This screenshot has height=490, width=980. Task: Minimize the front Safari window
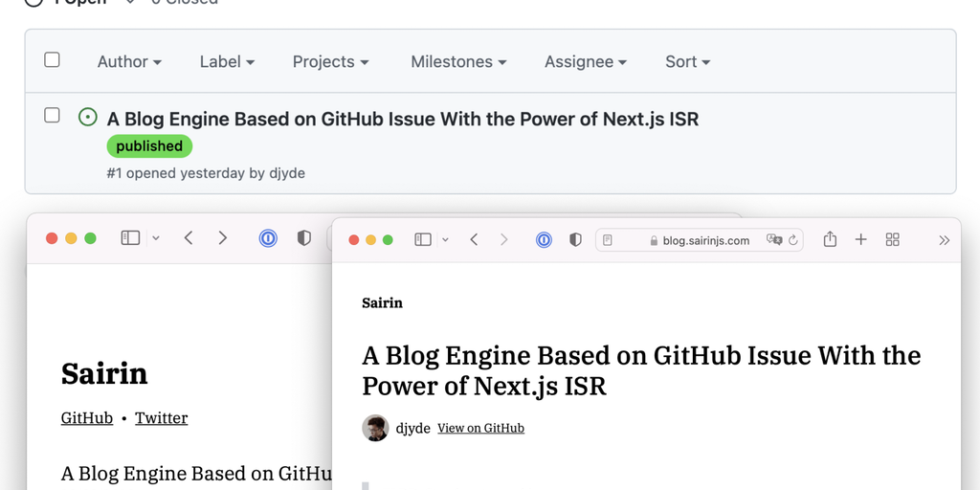[x=370, y=240]
